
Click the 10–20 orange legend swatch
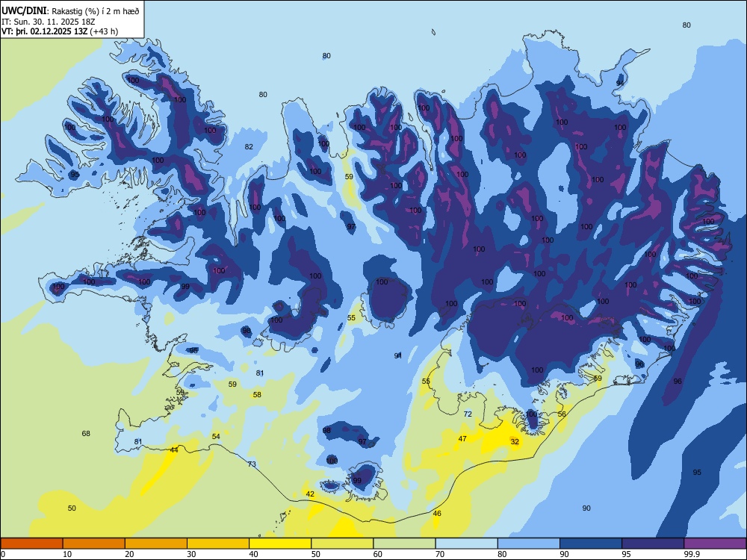coord(94,544)
